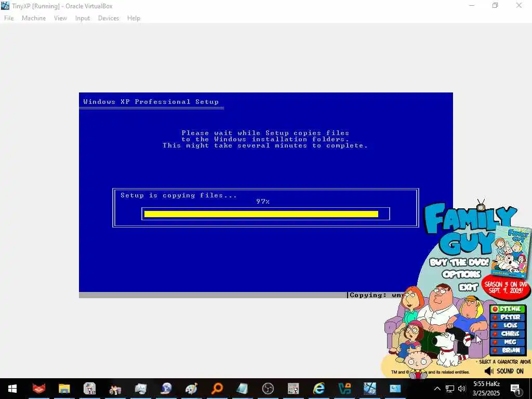The image size is (532, 399).
Task: Open the blue globe taskbar app
Action: click(166, 389)
